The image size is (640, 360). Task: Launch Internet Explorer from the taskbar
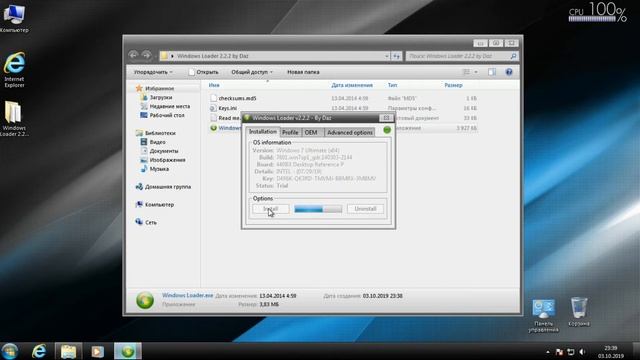coord(39,351)
